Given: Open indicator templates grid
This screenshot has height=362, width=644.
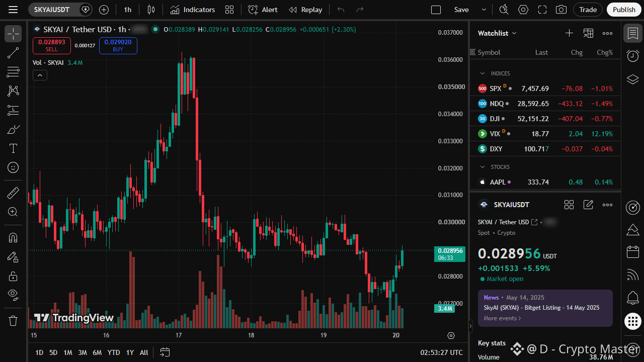Looking at the screenshot, I should pyautogui.click(x=229, y=10).
